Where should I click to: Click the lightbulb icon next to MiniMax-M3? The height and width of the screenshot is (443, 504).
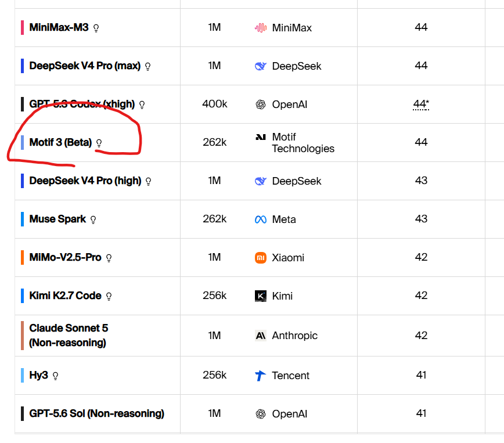coord(96,28)
